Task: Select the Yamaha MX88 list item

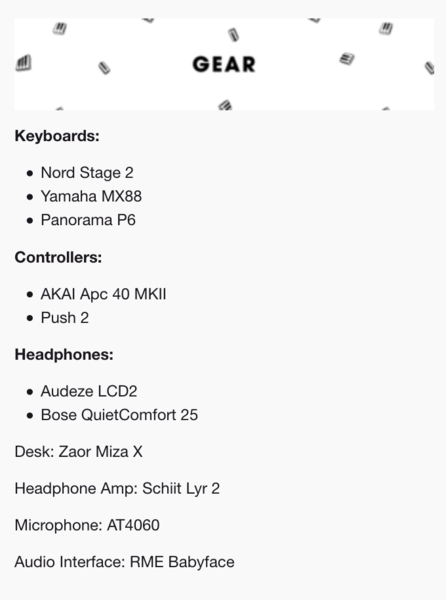Action: (x=91, y=196)
